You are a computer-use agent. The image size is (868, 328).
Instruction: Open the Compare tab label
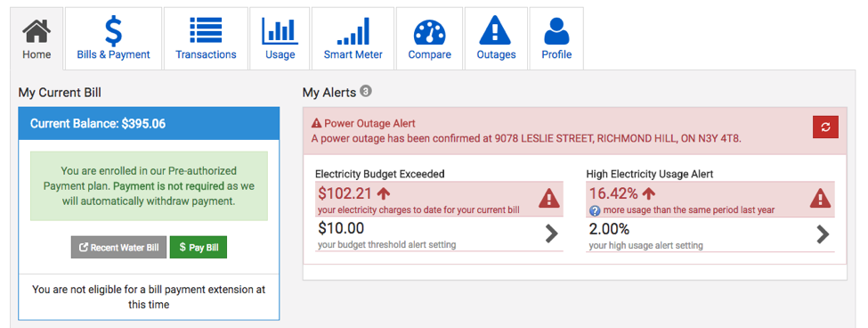click(430, 55)
